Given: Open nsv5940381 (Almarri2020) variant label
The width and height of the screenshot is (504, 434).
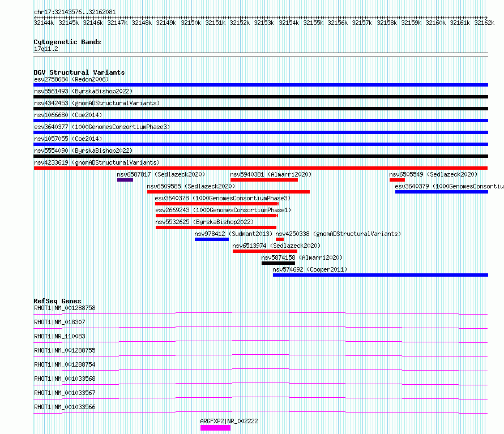Looking at the screenshot, I should (271, 174).
